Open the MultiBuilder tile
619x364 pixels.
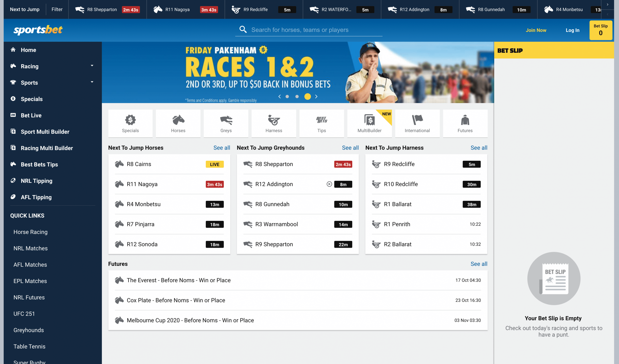tap(369, 124)
